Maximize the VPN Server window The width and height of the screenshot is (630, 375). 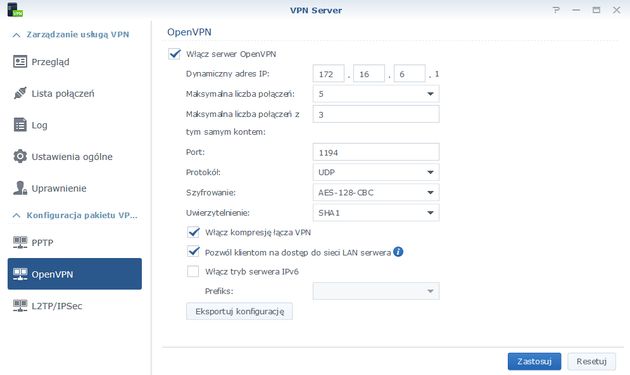click(x=596, y=10)
